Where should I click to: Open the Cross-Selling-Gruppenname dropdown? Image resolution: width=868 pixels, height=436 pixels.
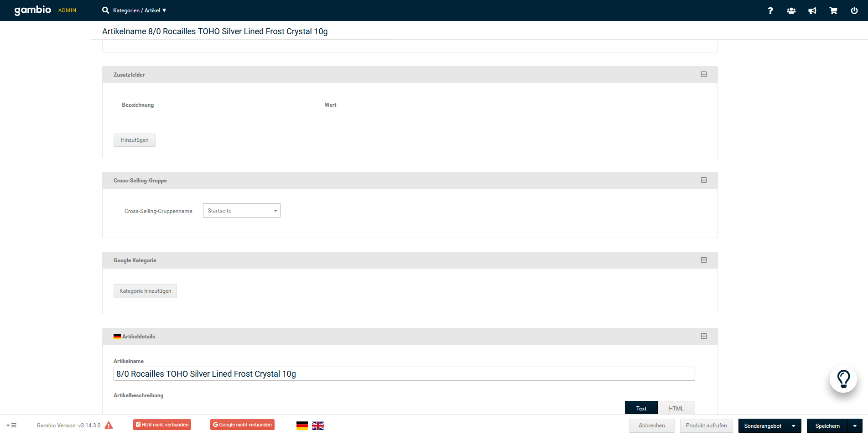pos(241,211)
